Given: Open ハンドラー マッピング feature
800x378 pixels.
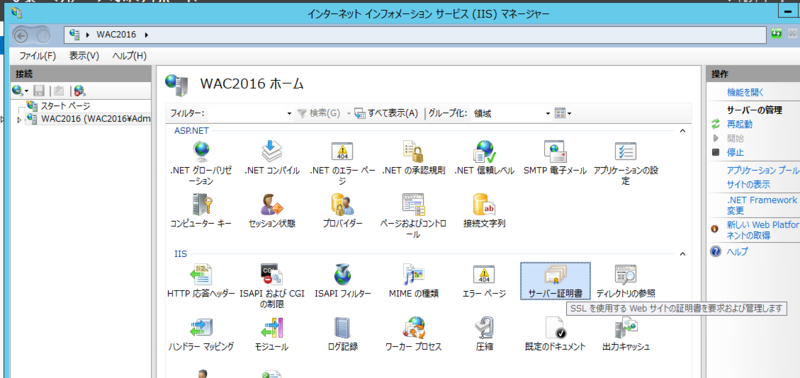Looking at the screenshot, I should (201, 335).
